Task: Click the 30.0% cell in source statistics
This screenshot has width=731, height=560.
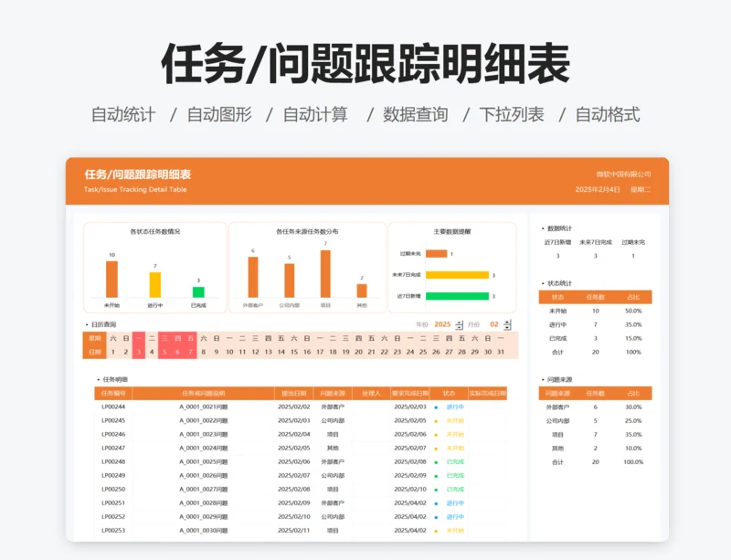Action: 633,407
